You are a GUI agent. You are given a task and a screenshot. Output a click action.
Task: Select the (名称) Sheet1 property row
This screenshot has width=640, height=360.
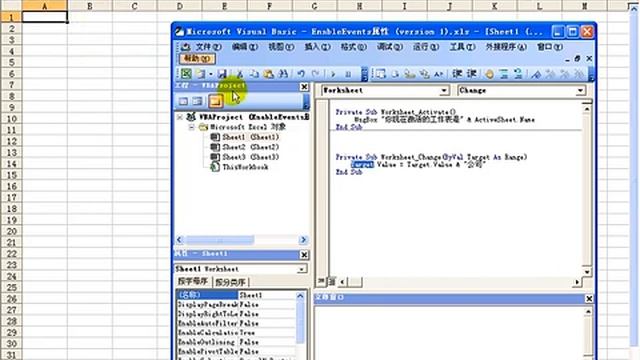click(x=236, y=295)
